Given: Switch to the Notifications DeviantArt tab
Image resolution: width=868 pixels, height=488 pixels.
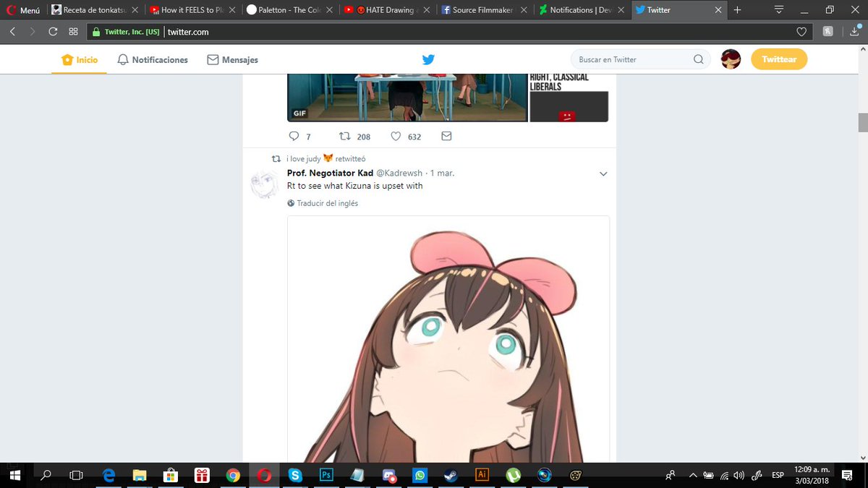Looking at the screenshot, I should pos(582,10).
